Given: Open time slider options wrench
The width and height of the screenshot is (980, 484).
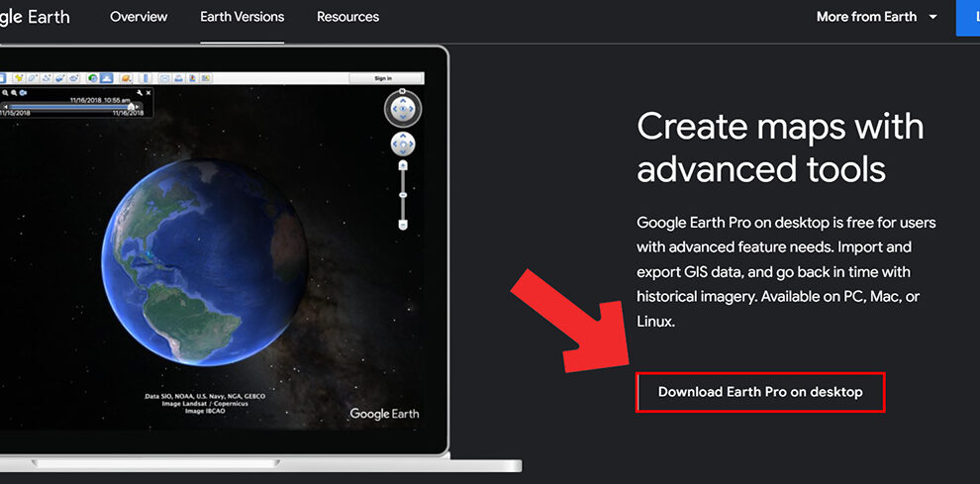Looking at the screenshot, I should pyautogui.click(x=140, y=93).
